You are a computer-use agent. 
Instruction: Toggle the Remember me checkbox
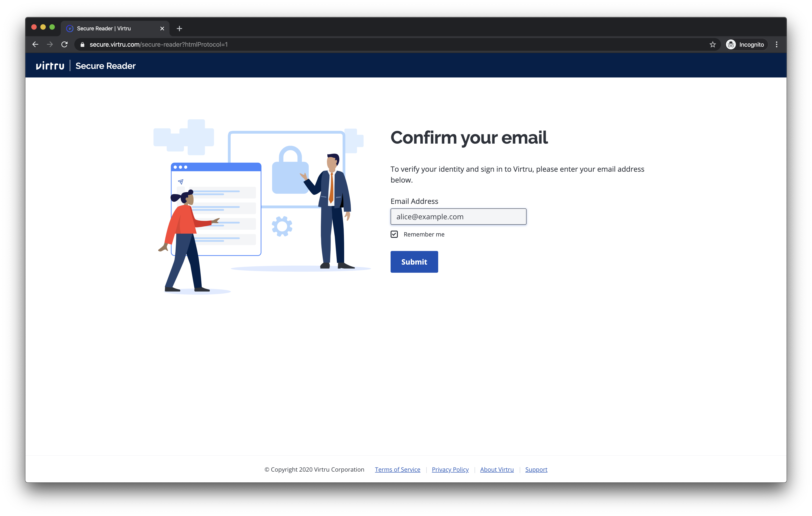[x=394, y=234]
